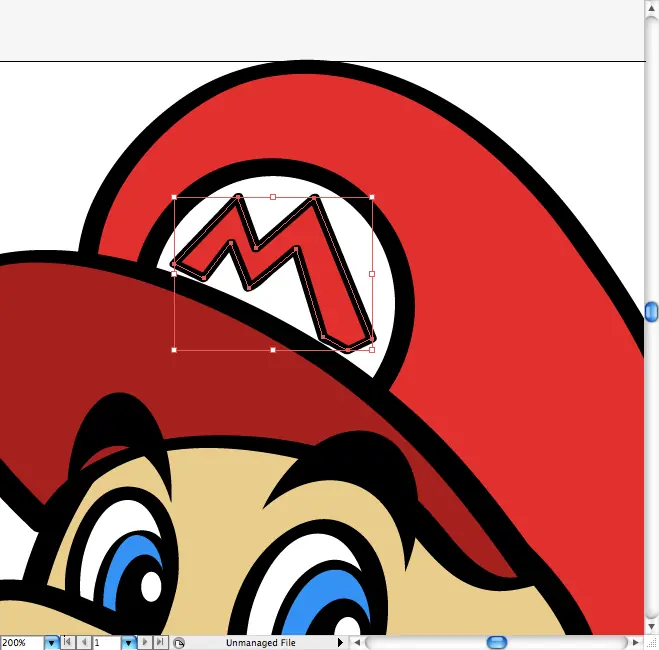Viewport: 659px width, 650px height.
Task: Click the vertical scrollbar thumb
Action: pyautogui.click(x=651, y=312)
